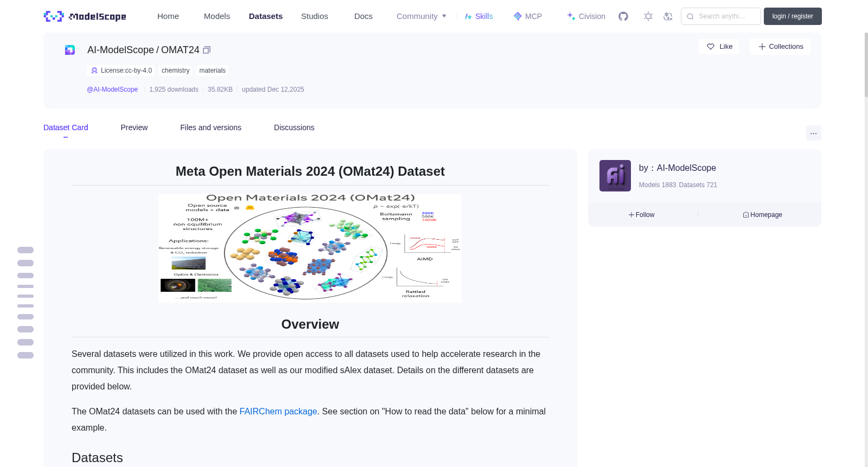Screen dimensions: 868x467
Task: Click the AI-ModelScope dataset avatar icon
Action: [70, 50]
